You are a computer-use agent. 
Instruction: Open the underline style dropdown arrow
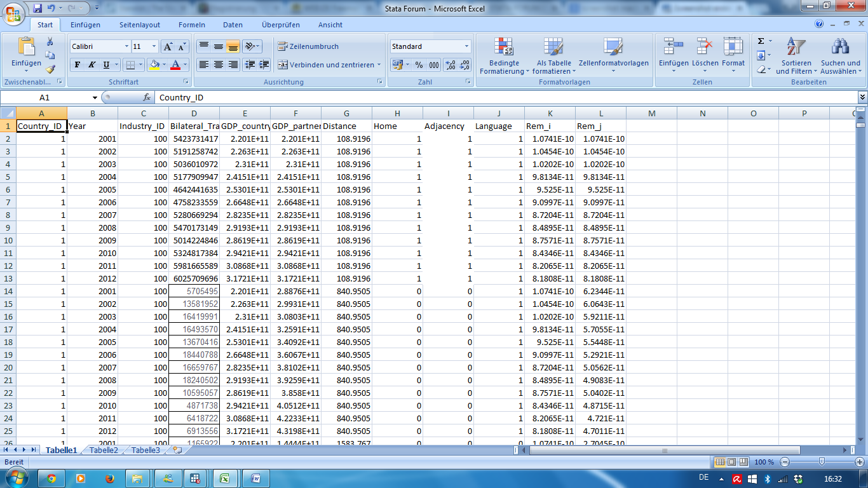point(116,65)
